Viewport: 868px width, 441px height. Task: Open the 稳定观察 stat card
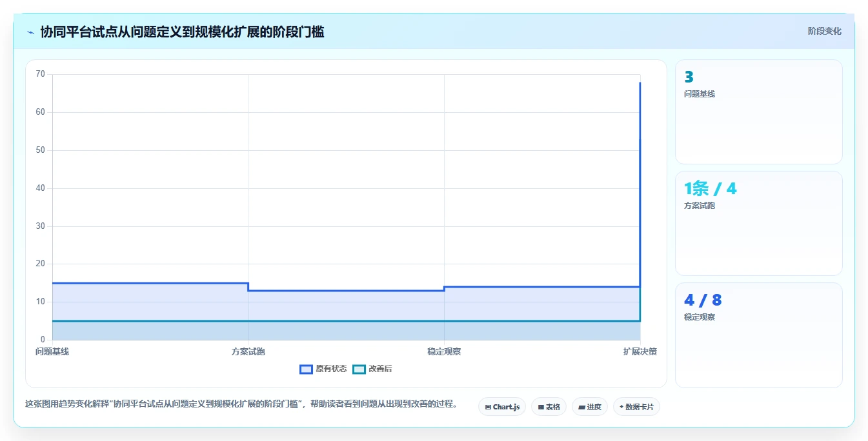[x=759, y=335]
